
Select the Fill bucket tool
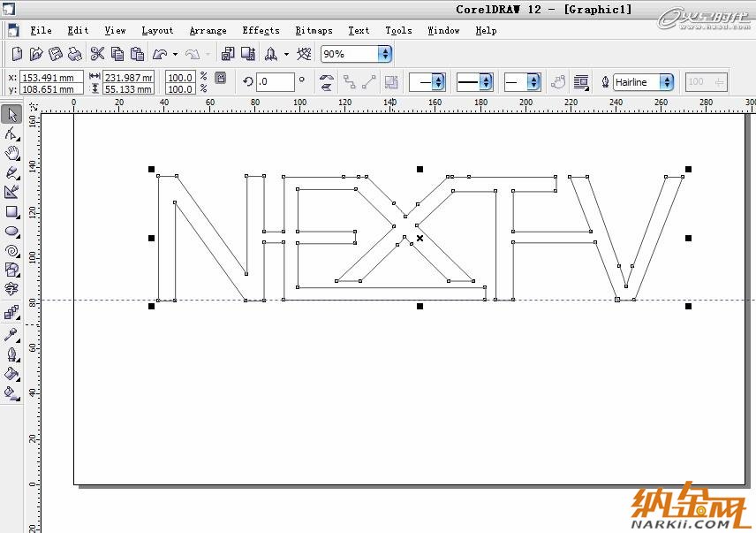11,373
